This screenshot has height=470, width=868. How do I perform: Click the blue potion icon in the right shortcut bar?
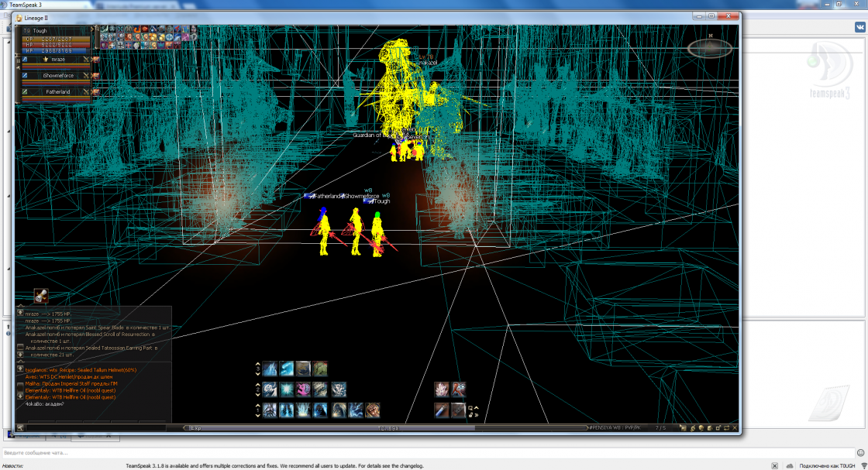point(440,410)
